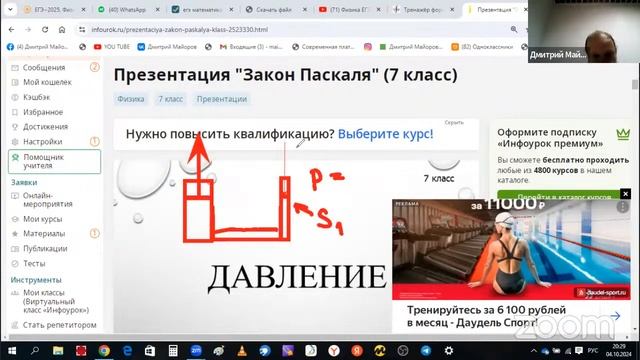The image size is (640, 360).
Task: Open Избранное in the sidebar
Action: point(43,112)
